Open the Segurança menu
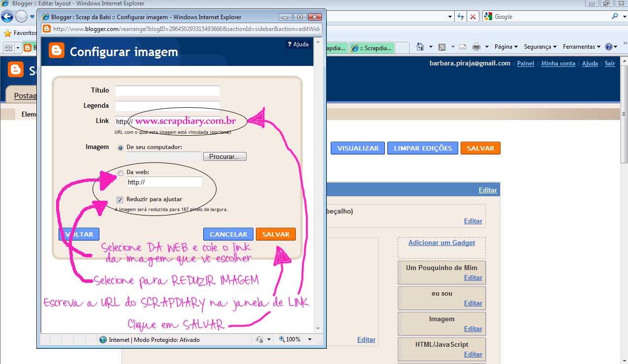Viewport: 628px width, 364px height. click(540, 47)
